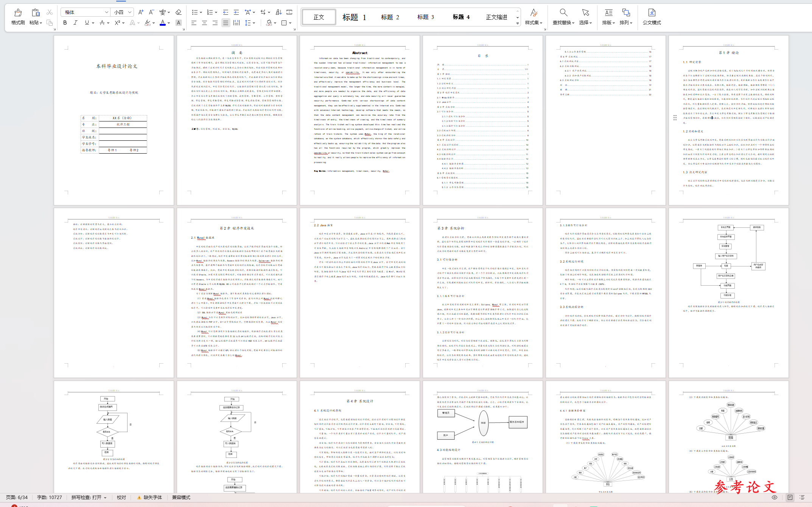This screenshot has height=507, width=812.
Task: Click the decrease indent icon
Action: point(226,12)
